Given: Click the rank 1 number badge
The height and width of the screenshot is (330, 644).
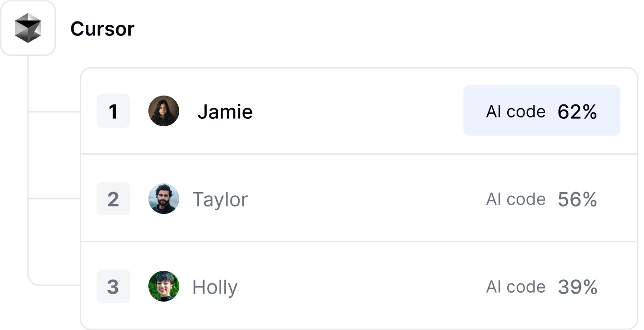Looking at the screenshot, I should 113,111.
